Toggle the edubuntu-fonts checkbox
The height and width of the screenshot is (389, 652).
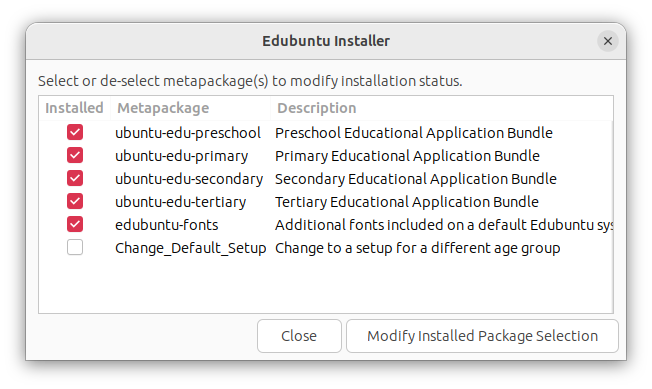pos(75,224)
